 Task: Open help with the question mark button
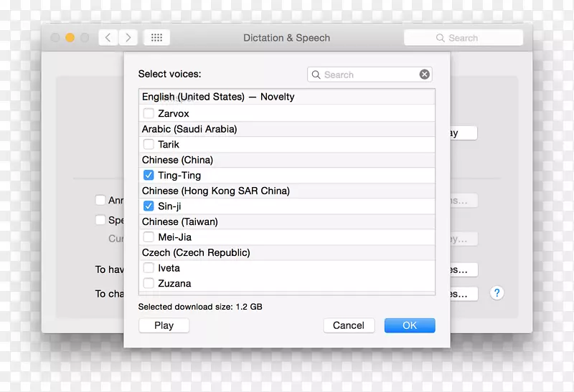[497, 293]
